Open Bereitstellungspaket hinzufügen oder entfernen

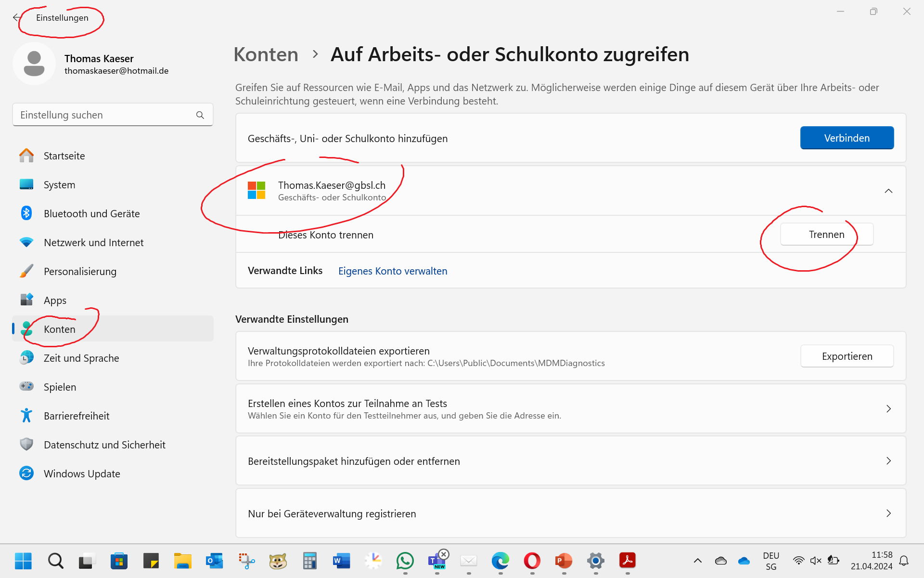pyautogui.click(x=569, y=460)
